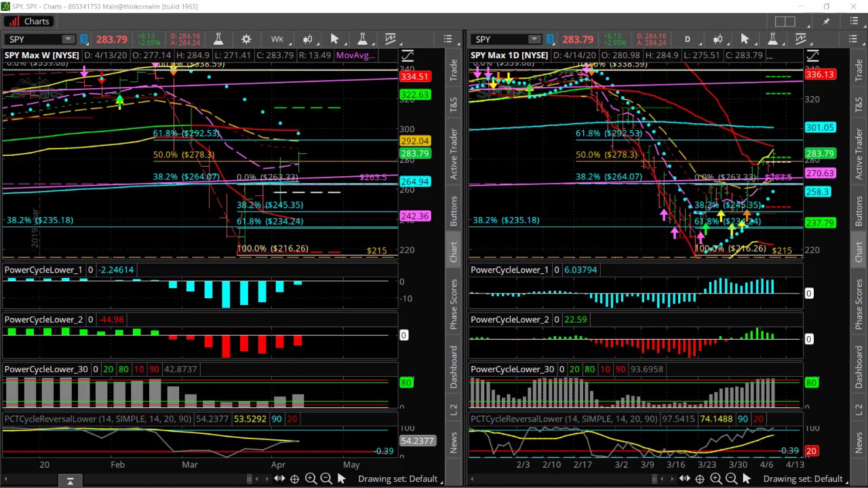
Task: Open chart settings gear in left chart
Action: click(246, 39)
